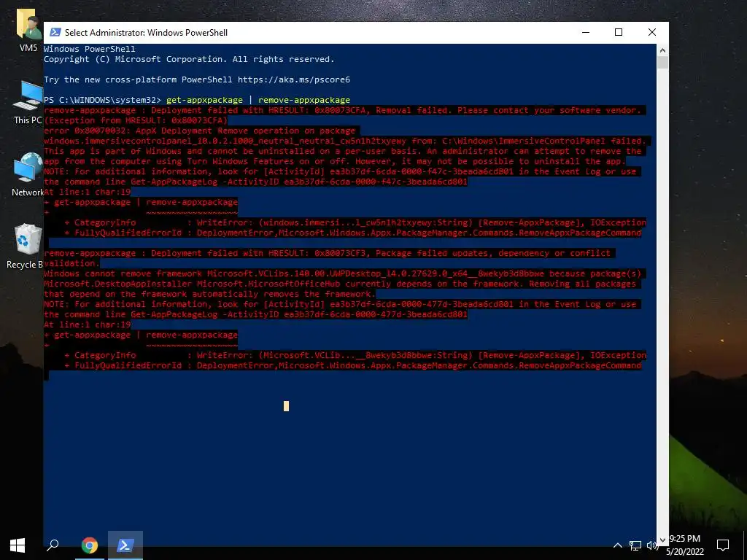Open the Windows Start menu
Screen dimensions: 747x560
pos(18,545)
